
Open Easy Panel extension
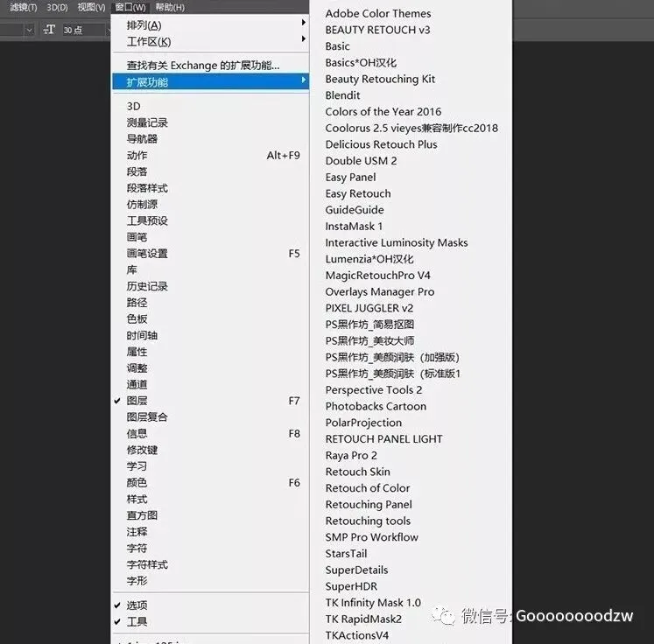coord(350,177)
